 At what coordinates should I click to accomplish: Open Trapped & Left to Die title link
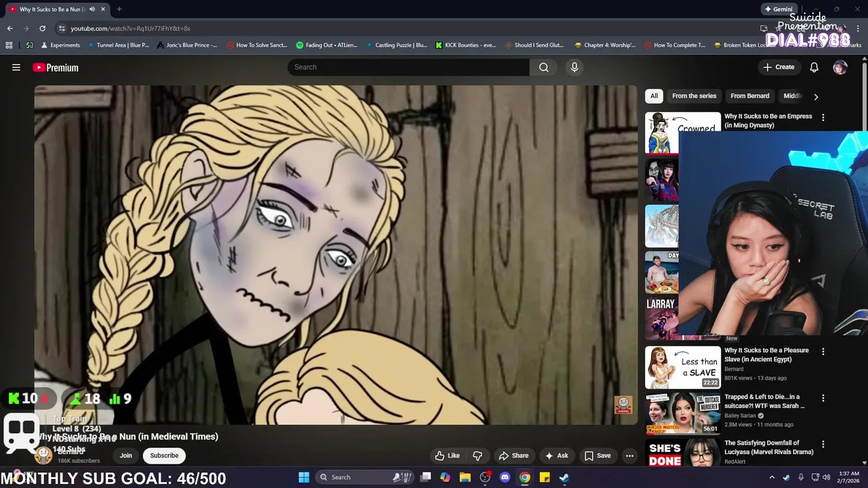tap(764, 401)
